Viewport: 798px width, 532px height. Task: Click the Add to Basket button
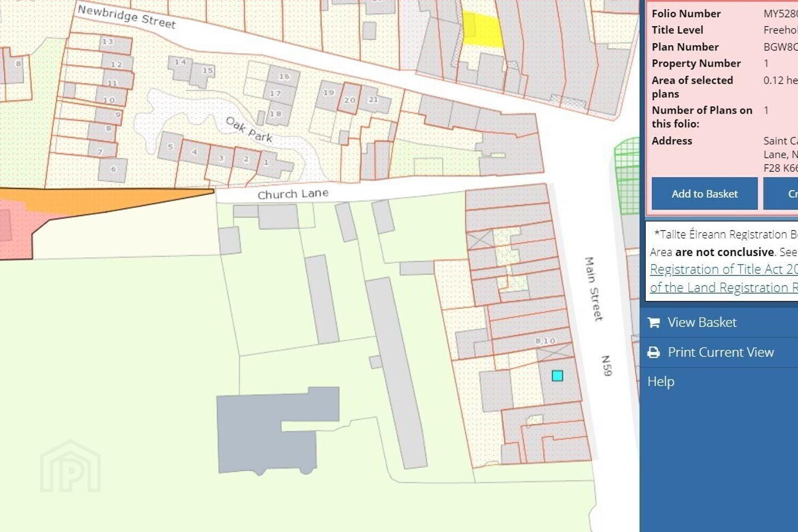[x=704, y=193]
